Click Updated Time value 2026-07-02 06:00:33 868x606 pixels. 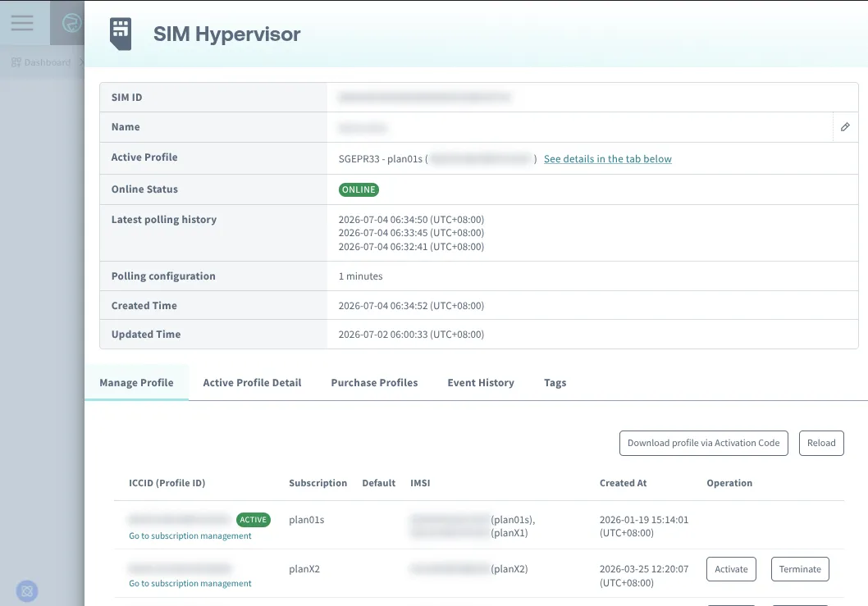coord(411,335)
